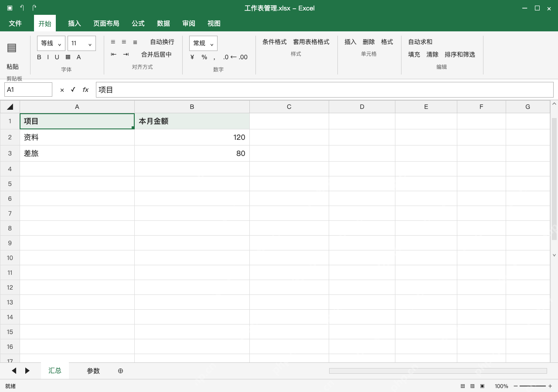Image resolution: width=558 pixels, height=392 pixels.
Task: Toggle 合并后居中 merge and center
Action: tap(157, 54)
